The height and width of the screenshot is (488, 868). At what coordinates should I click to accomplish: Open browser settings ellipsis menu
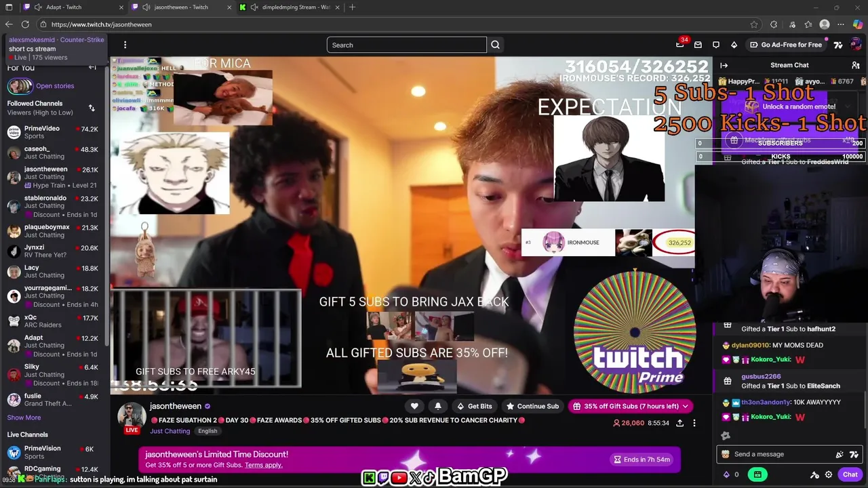pos(841,24)
